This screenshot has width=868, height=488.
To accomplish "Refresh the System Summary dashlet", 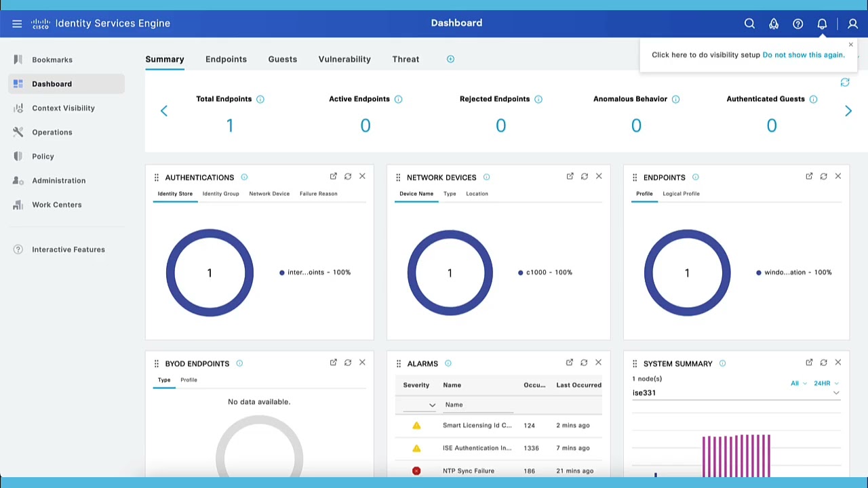I will click(823, 363).
